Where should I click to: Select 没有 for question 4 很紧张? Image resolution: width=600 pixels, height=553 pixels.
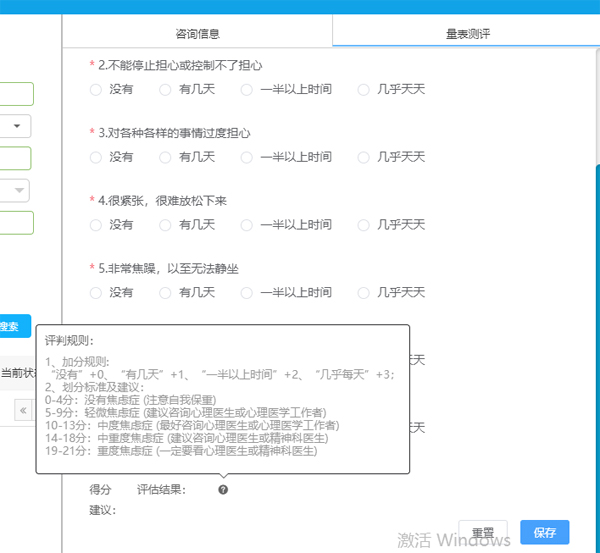[x=96, y=225]
